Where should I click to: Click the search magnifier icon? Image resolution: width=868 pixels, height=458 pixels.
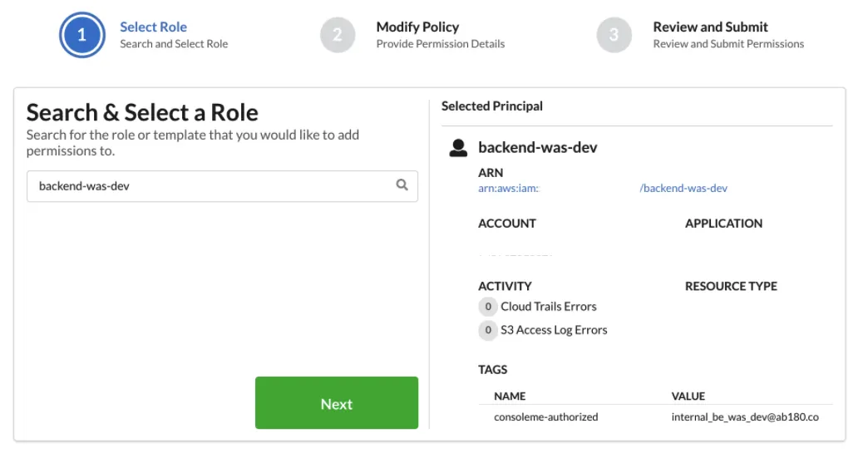tap(402, 185)
